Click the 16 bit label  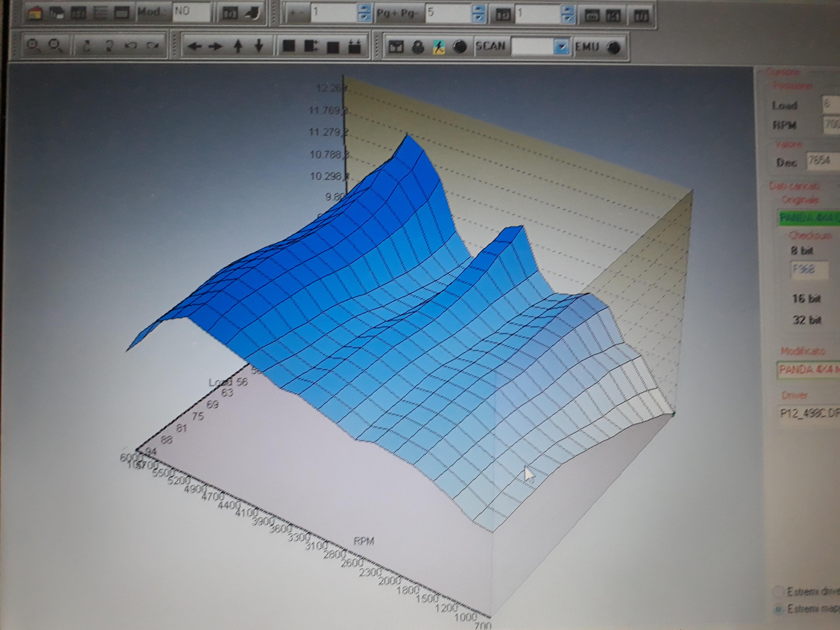[807, 299]
